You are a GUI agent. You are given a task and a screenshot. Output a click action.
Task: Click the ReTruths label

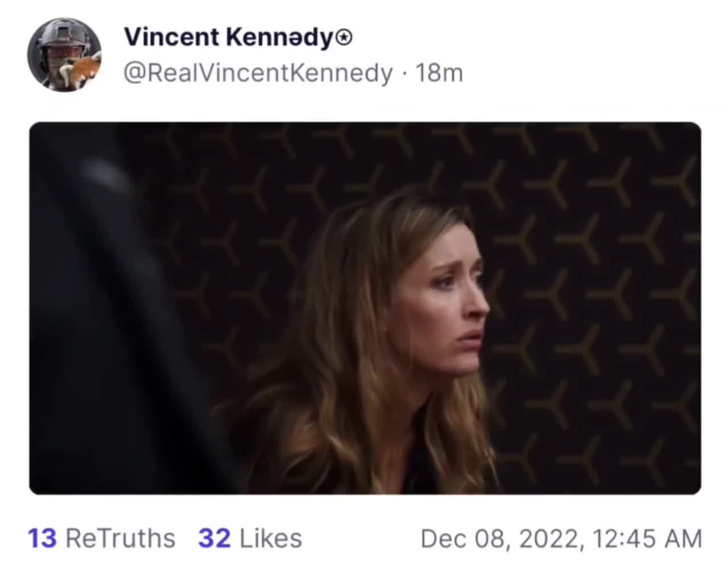(120, 538)
